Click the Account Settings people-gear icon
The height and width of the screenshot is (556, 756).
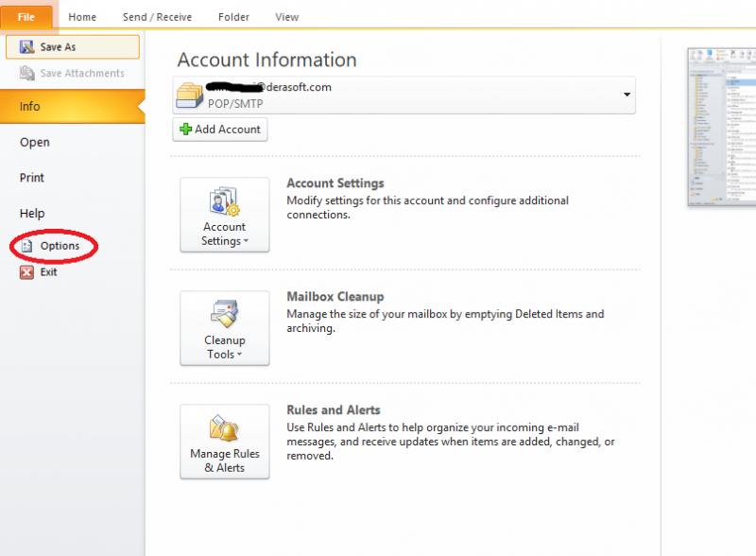click(225, 201)
